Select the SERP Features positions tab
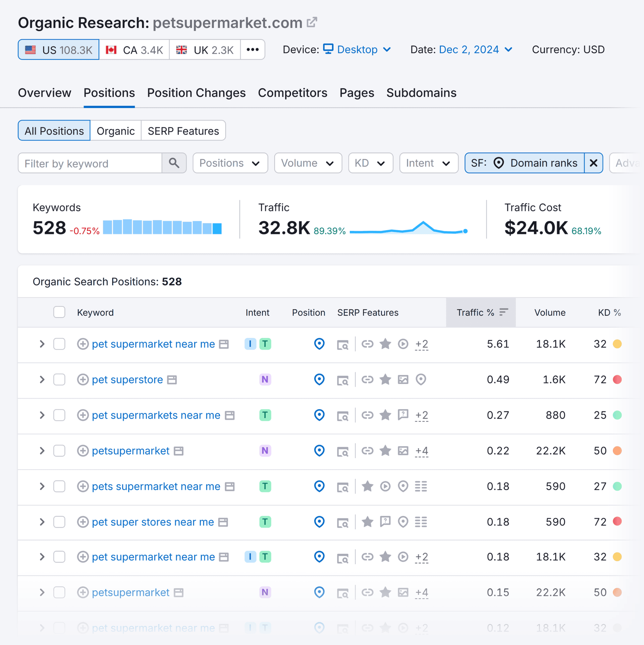 coord(183,131)
